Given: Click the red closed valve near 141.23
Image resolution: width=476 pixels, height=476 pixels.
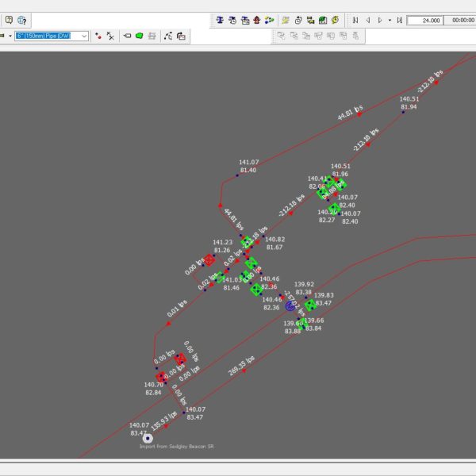Looking at the screenshot, I should click(209, 259).
